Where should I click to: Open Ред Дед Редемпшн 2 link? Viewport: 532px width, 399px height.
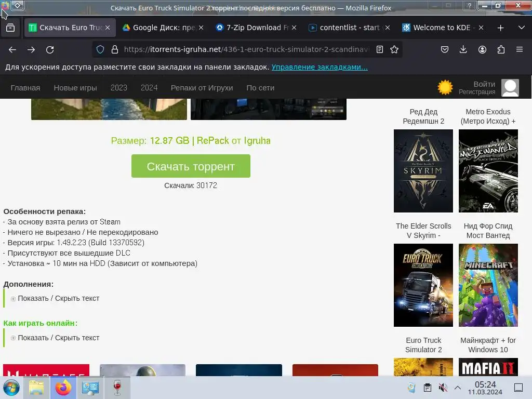pyautogui.click(x=423, y=116)
